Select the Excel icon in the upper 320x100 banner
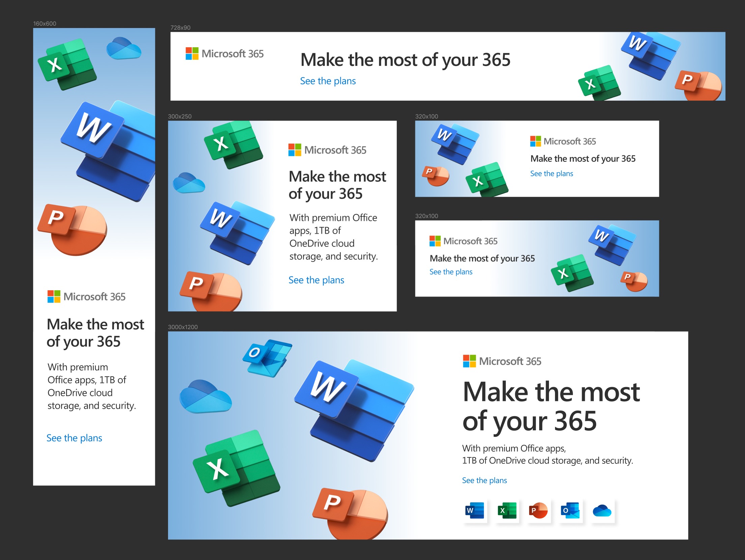Viewport: 745px width, 560px height. point(487,179)
